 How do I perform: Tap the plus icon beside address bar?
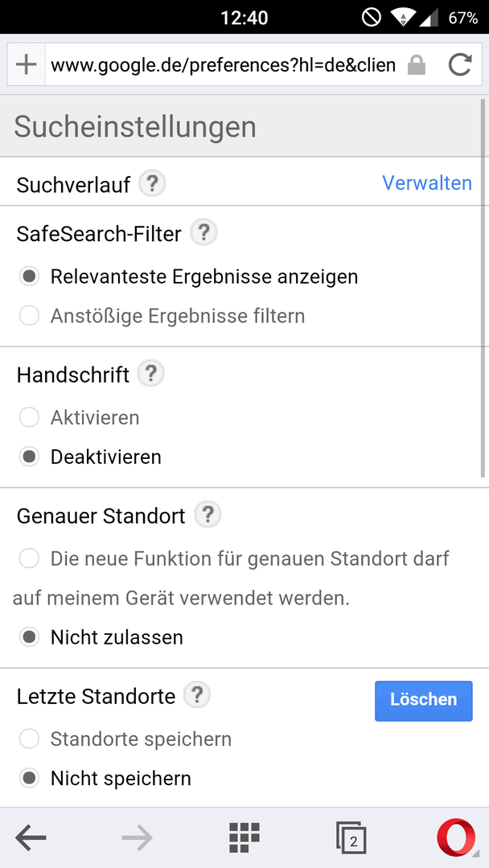[x=26, y=65]
